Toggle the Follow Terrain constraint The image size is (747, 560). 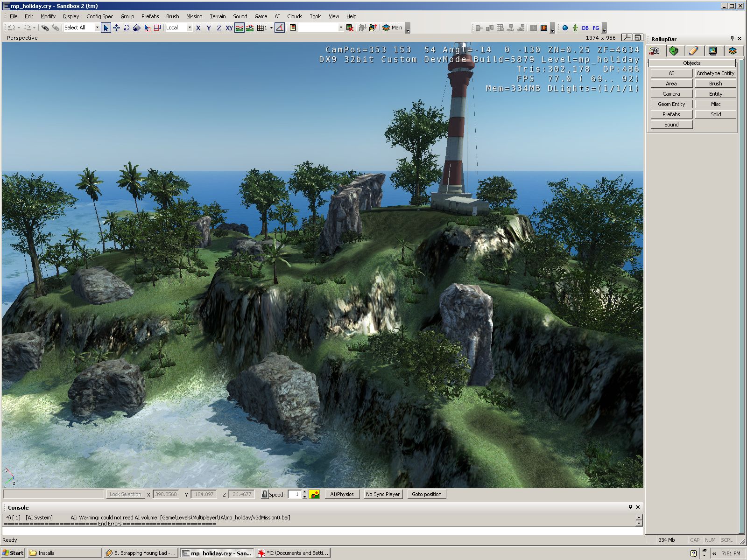[240, 28]
